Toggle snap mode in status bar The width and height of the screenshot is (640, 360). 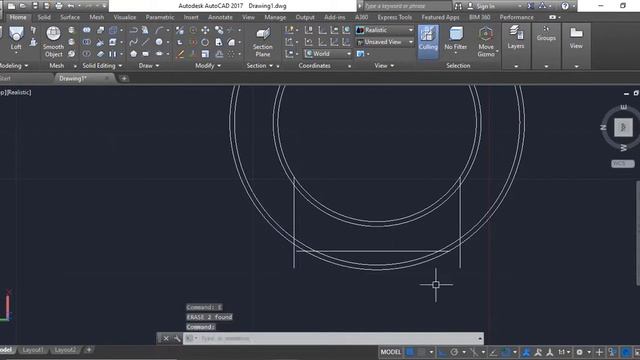tap(422, 352)
